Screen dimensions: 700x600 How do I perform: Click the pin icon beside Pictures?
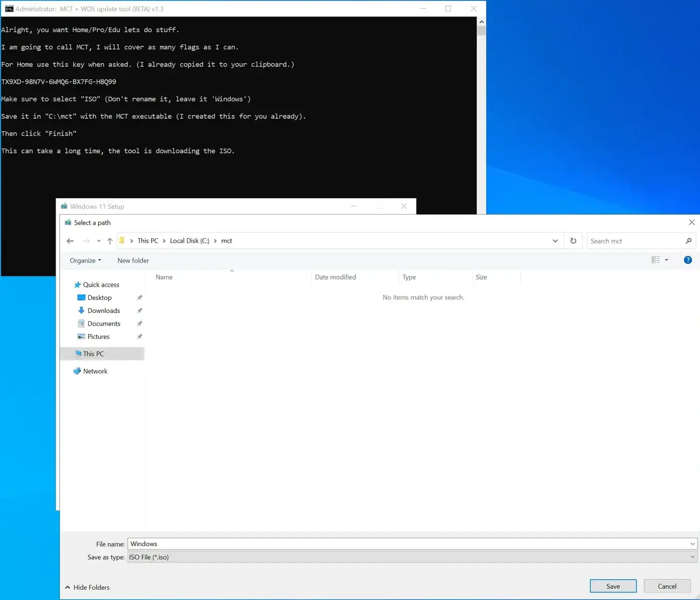coord(139,337)
